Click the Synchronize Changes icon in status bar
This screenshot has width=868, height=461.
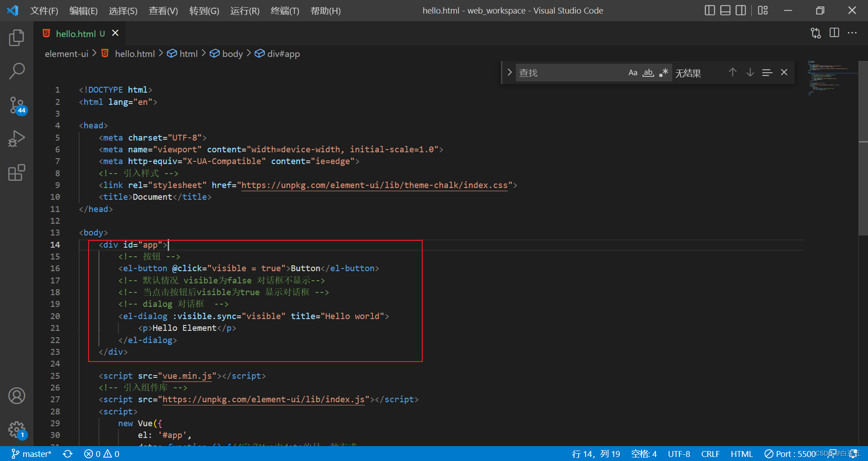coord(68,454)
